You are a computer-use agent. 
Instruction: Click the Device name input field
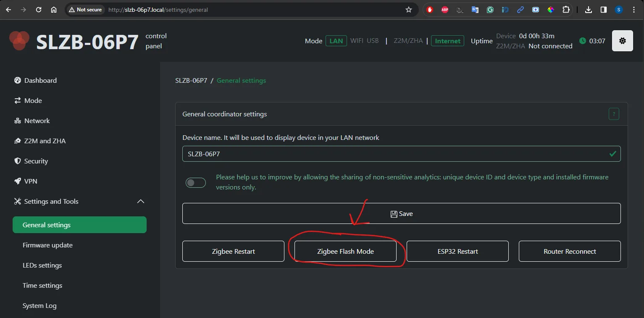pyautogui.click(x=395, y=154)
